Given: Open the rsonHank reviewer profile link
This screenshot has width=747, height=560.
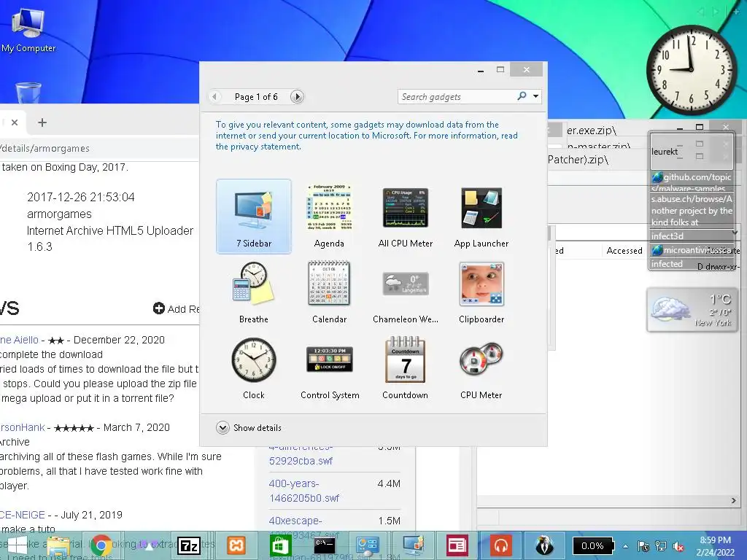Looking at the screenshot, I should 23,427.
